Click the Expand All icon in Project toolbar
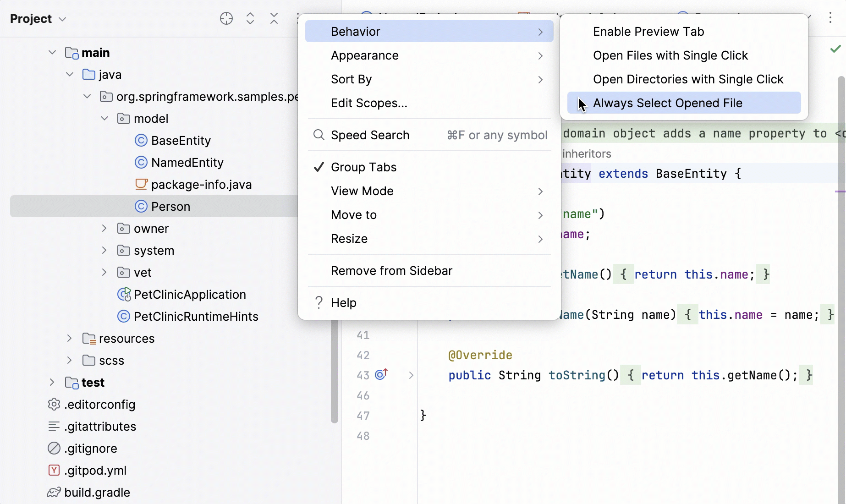The height and width of the screenshot is (504, 846). pyautogui.click(x=250, y=19)
